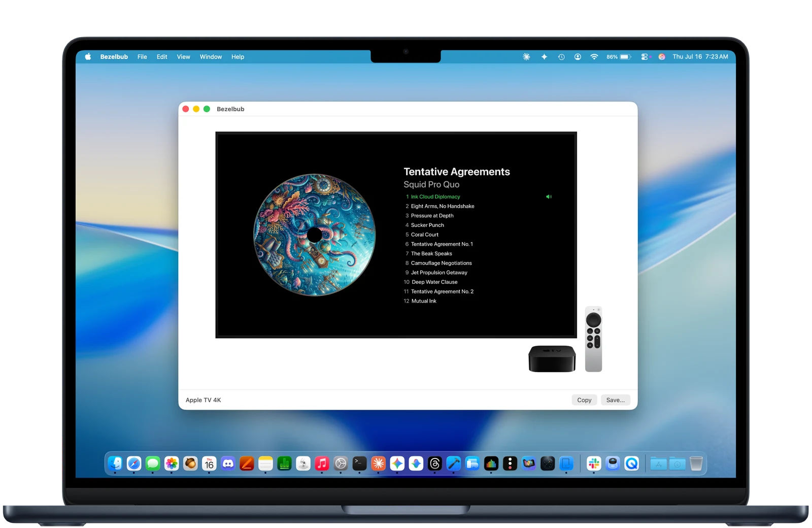Open the Edit menu
Image resolution: width=812 pixels, height=528 pixels.
162,57
